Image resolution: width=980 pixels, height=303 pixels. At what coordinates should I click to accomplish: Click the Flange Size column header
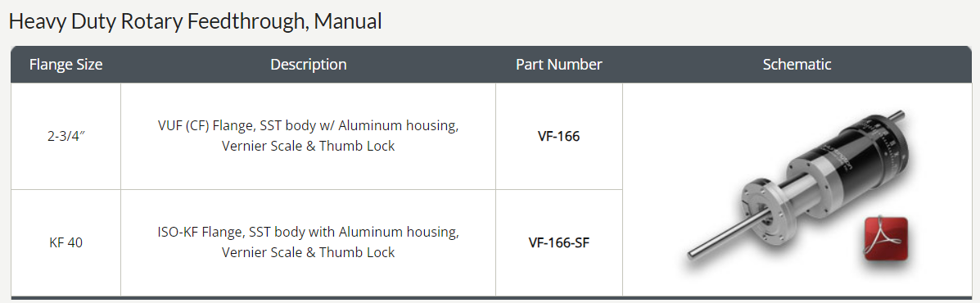tap(65, 65)
